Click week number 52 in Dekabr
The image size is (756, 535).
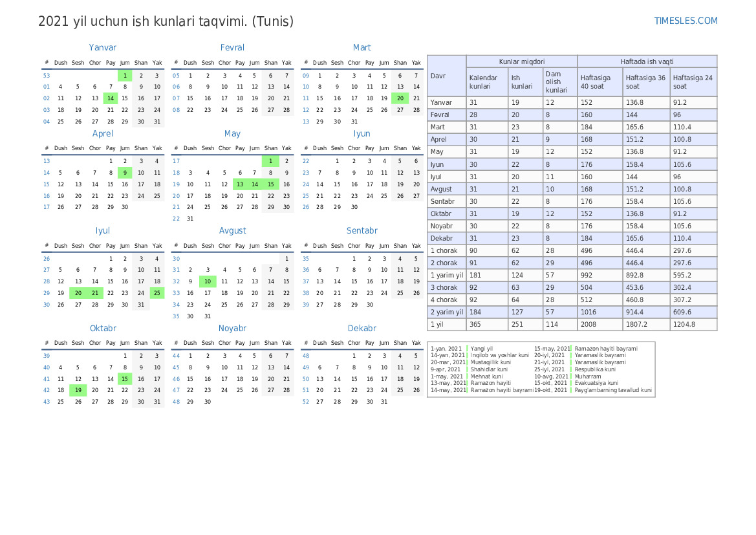[306, 401]
